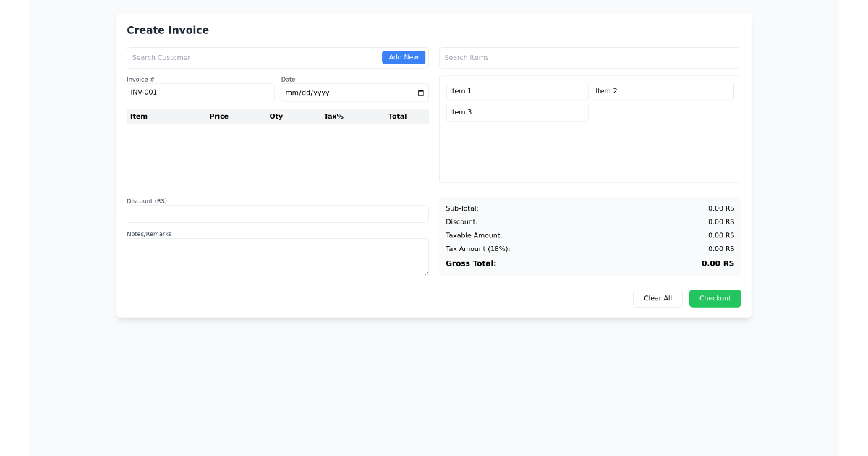Click the green Checkout button
The width and height of the screenshot is (868, 456).
pyautogui.click(x=715, y=298)
